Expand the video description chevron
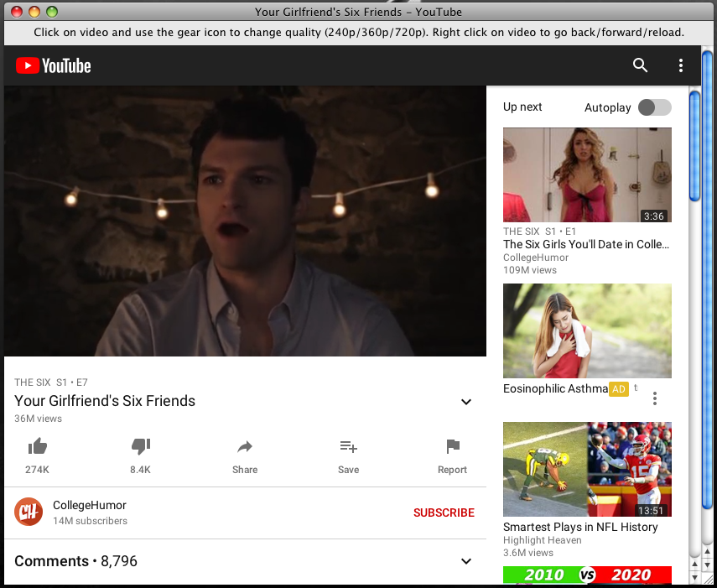 click(466, 402)
